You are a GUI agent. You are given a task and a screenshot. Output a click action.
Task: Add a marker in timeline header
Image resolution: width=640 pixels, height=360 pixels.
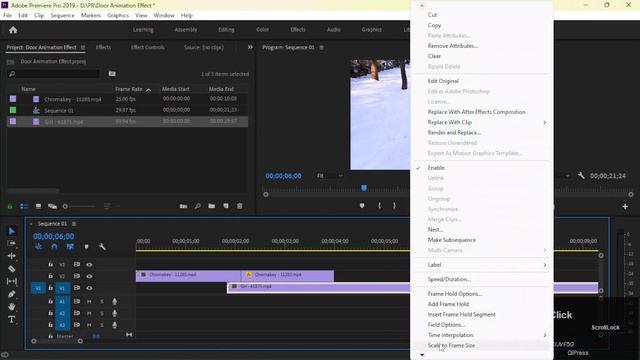tap(86, 247)
